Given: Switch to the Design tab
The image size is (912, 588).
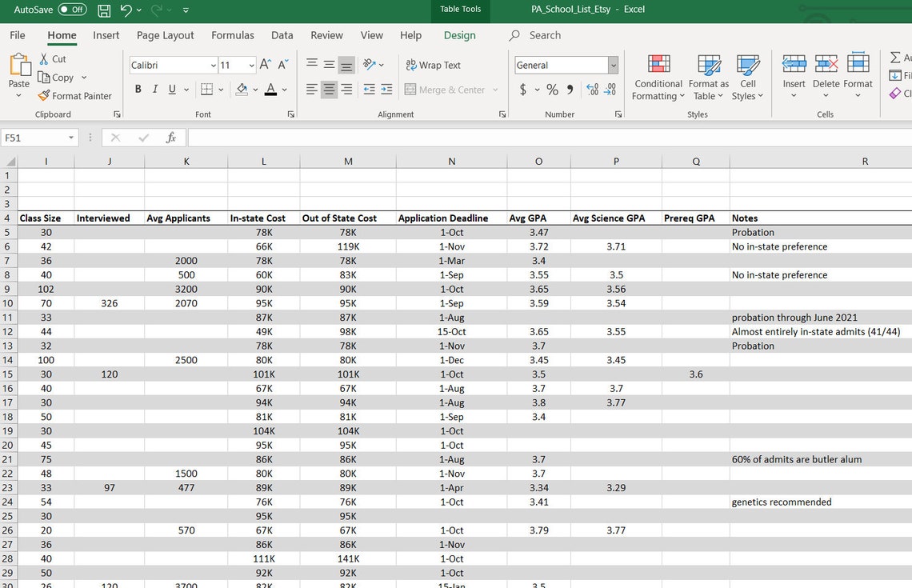Looking at the screenshot, I should coord(459,35).
